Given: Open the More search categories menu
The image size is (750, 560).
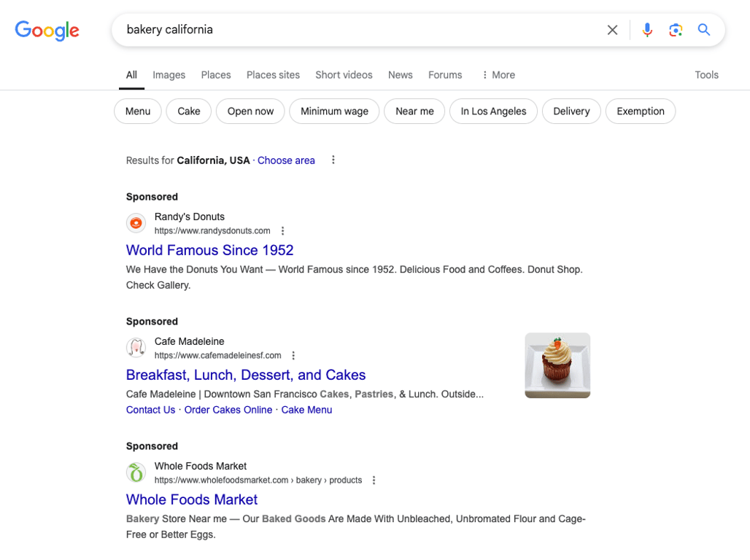Looking at the screenshot, I should [498, 74].
